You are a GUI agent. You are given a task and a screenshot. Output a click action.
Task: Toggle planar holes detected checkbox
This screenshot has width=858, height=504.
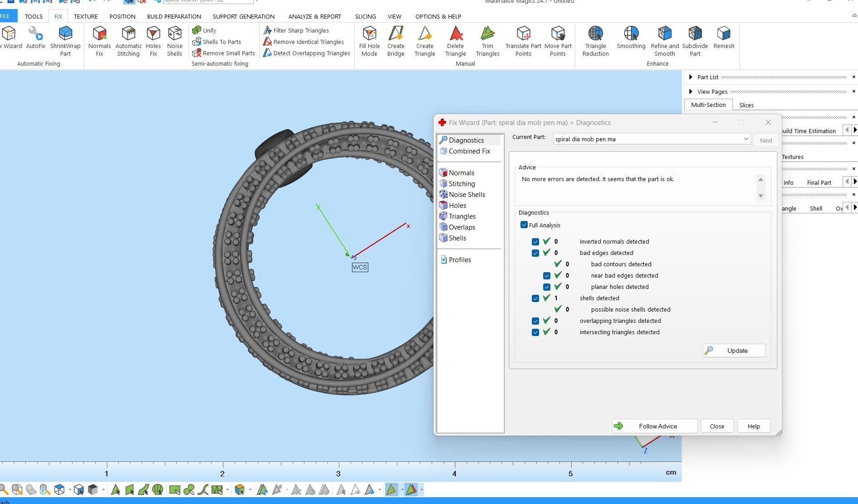point(547,287)
